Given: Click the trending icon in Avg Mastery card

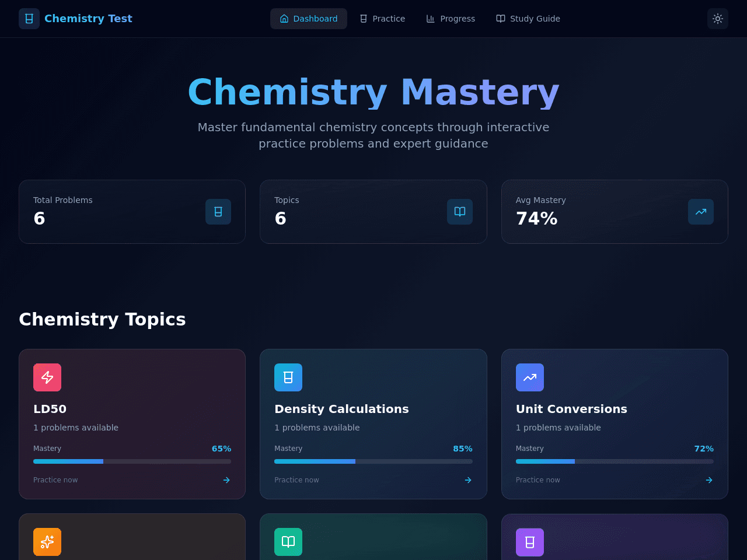Looking at the screenshot, I should click(701, 212).
